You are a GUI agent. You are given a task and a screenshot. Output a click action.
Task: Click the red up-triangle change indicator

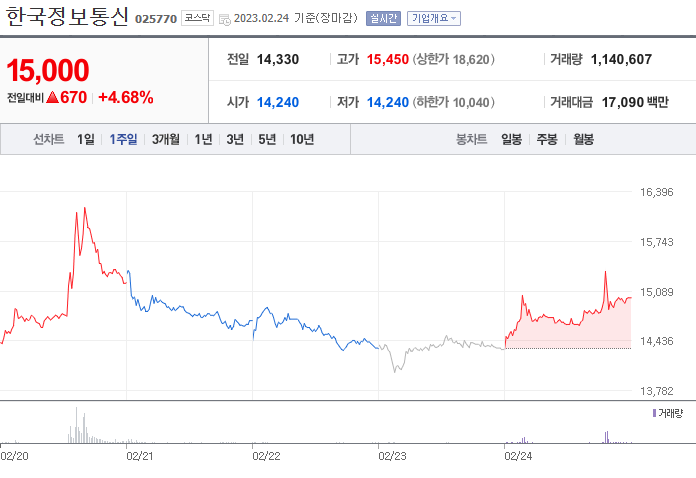(52, 97)
